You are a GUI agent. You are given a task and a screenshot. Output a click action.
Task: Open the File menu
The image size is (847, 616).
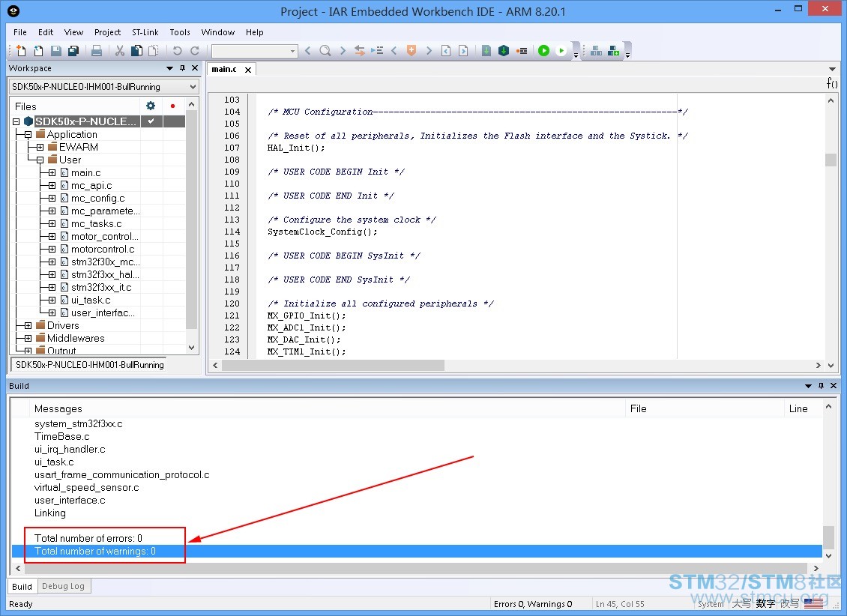point(20,32)
